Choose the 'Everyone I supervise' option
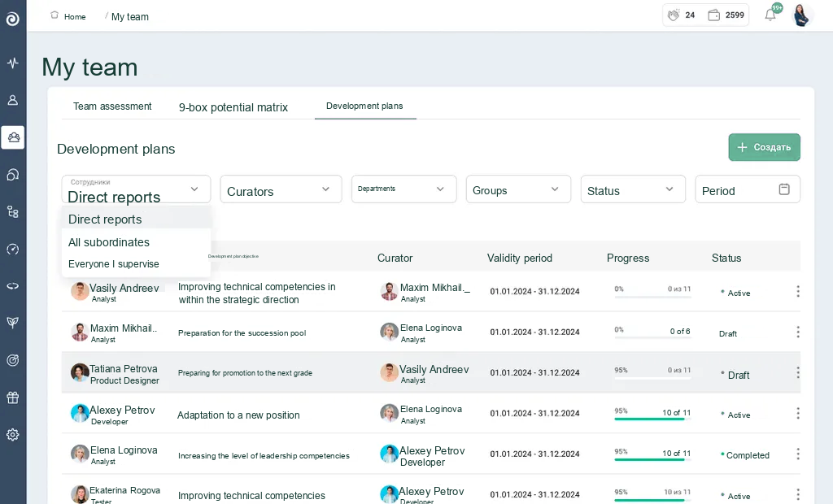Image resolution: width=833 pixels, height=504 pixels. [136, 264]
